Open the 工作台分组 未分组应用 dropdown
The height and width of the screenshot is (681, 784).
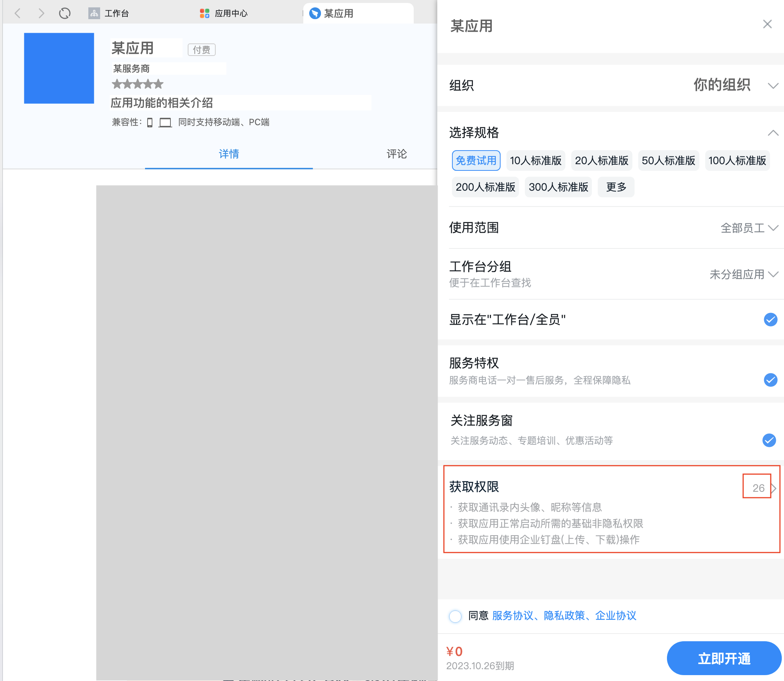click(744, 274)
